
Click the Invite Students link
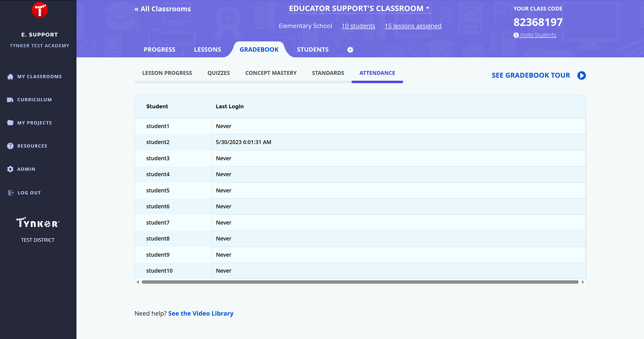coord(538,35)
